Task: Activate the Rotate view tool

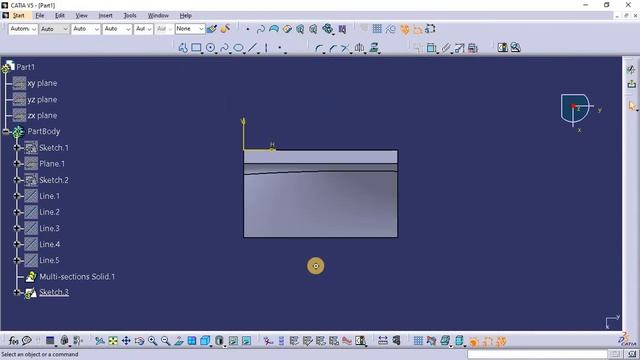Action: (x=139, y=340)
